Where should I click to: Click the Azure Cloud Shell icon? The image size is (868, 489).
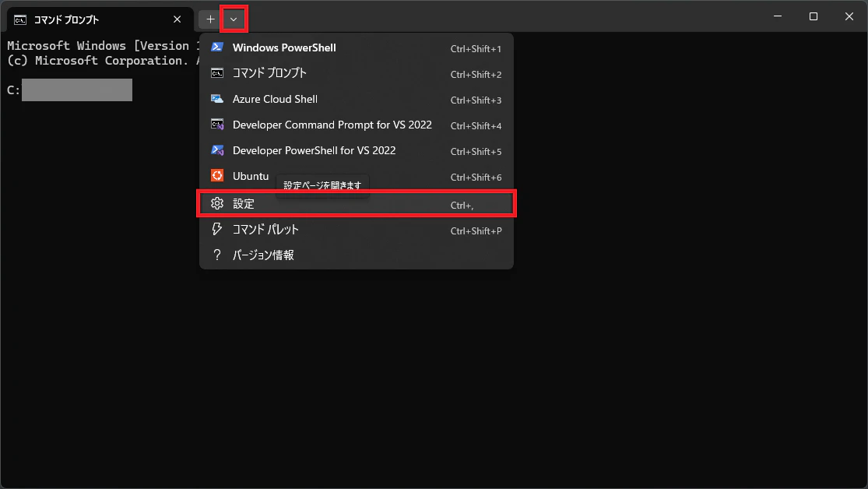[x=217, y=99]
